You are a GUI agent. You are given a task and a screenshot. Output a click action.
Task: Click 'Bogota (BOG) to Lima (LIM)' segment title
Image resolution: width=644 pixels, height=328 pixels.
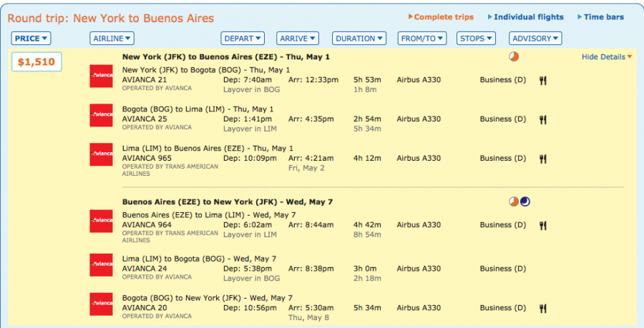point(197,109)
